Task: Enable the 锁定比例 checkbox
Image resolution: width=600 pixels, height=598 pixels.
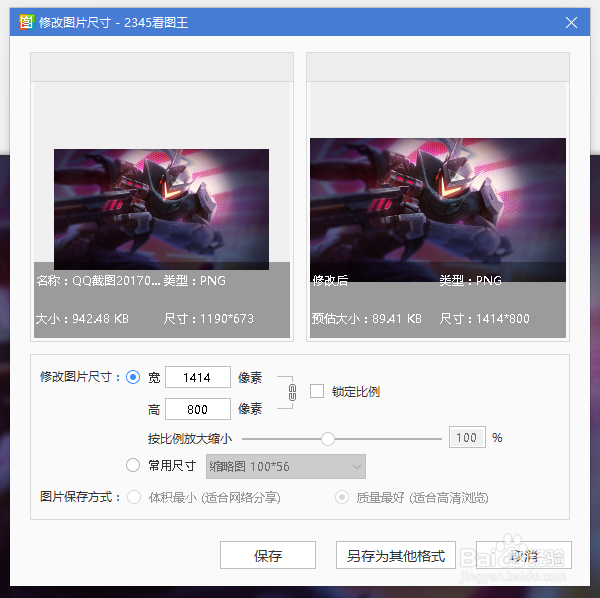Action: pos(317,391)
